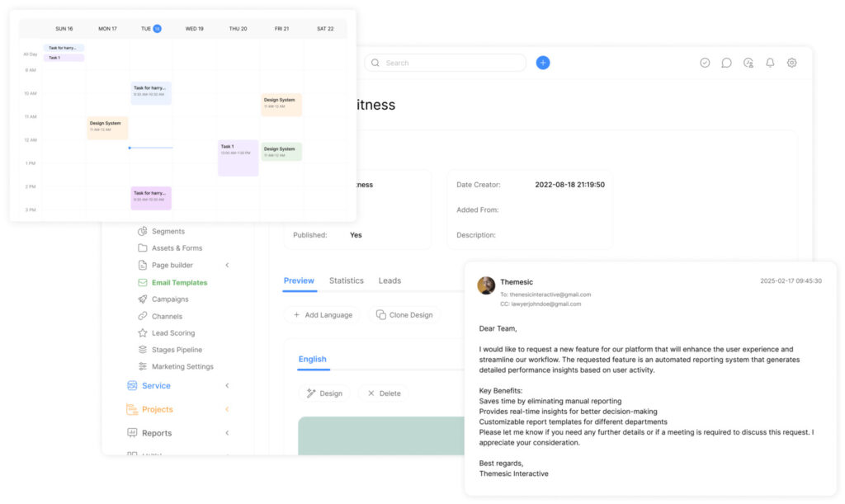Switch to the Statistics tab
845x504 pixels.
tap(346, 281)
